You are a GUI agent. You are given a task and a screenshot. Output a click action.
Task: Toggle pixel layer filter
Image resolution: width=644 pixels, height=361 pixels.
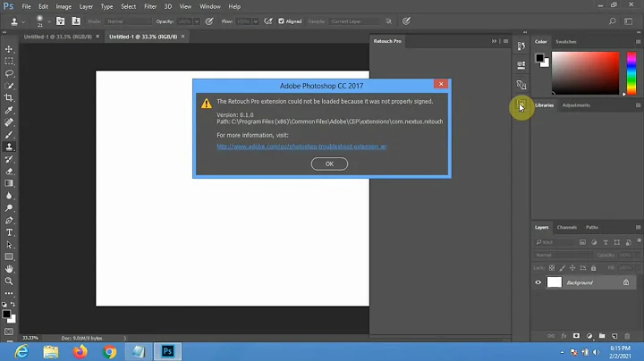(x=582, y=242)
